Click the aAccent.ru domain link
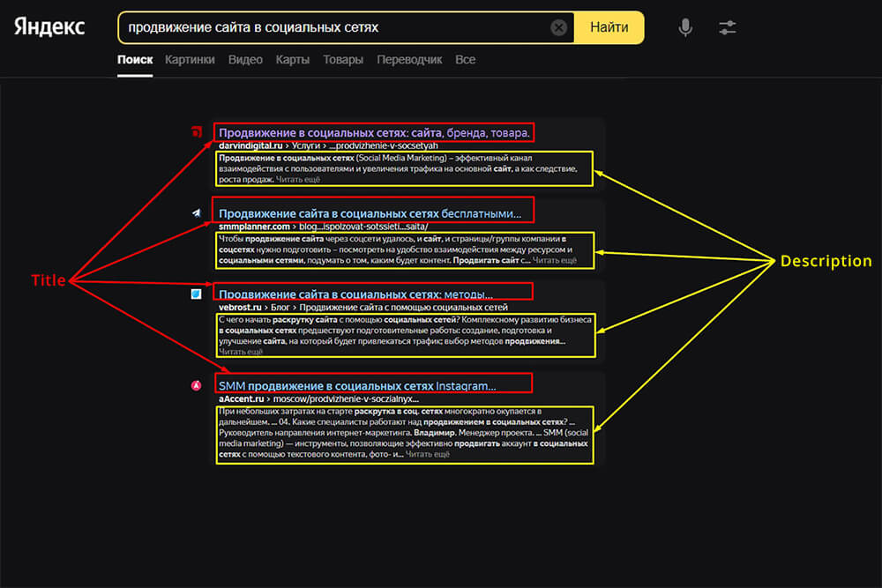 point(242,399)
